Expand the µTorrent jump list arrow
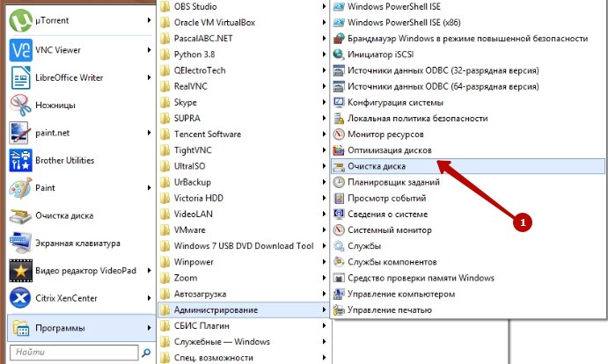 149,20
